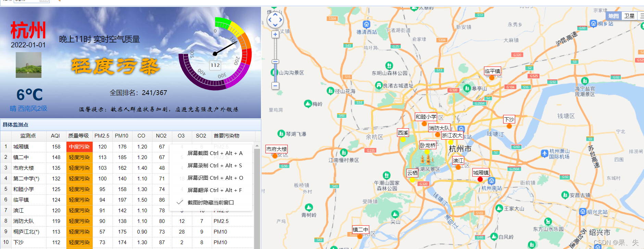The width and height of the screenshot is (644, 249).
Task: Click the 桐乡站 station icon
Action: point(593,23)
